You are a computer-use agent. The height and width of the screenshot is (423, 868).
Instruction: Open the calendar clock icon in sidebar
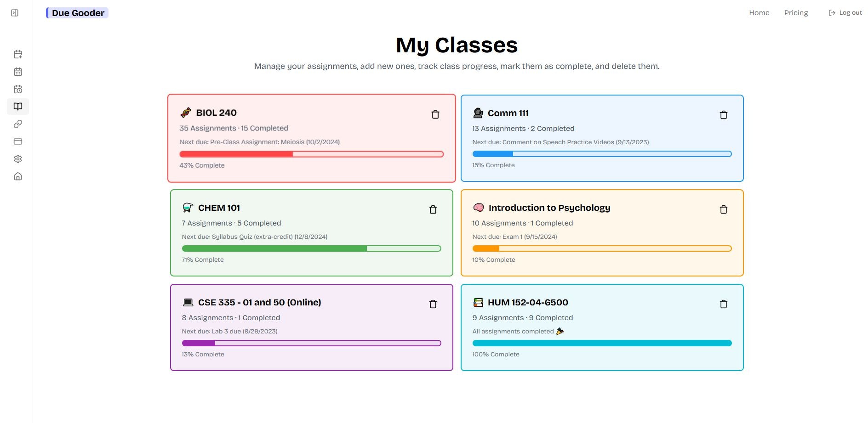18,89
